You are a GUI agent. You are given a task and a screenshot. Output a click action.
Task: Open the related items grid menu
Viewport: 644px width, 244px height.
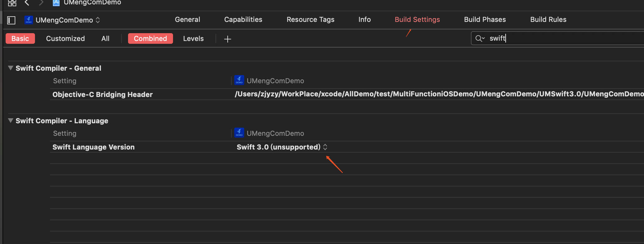click(12, 3)
